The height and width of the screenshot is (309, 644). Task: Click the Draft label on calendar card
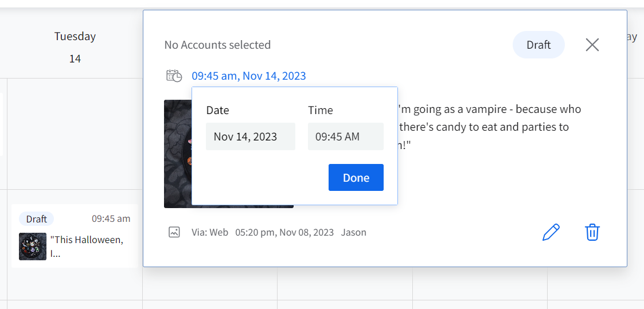tap(37, 219)
